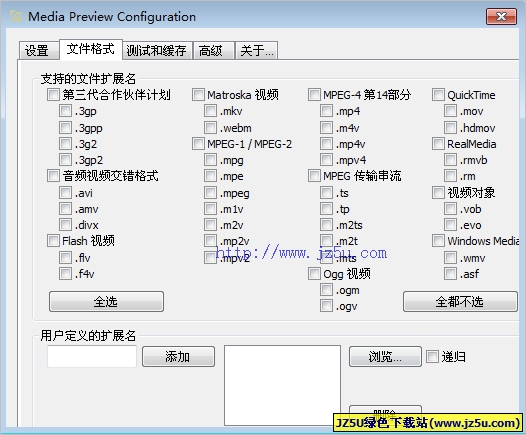Enable the .3gp extension checkbox
This screenshot has height=435, width=526.
65,111
